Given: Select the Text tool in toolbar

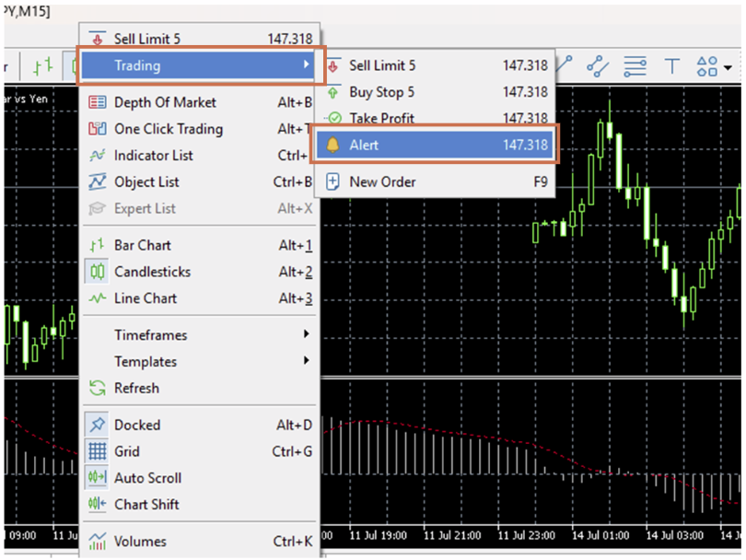Looking at the screenshot, I should click(672, 66).
